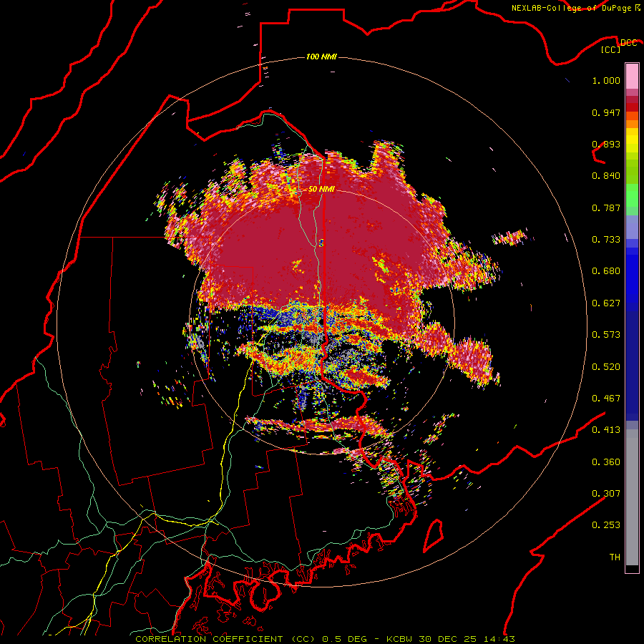This screenshot has width=644, height=644.
Task: Click the 0.360 legend value
Action: (606, 462)
